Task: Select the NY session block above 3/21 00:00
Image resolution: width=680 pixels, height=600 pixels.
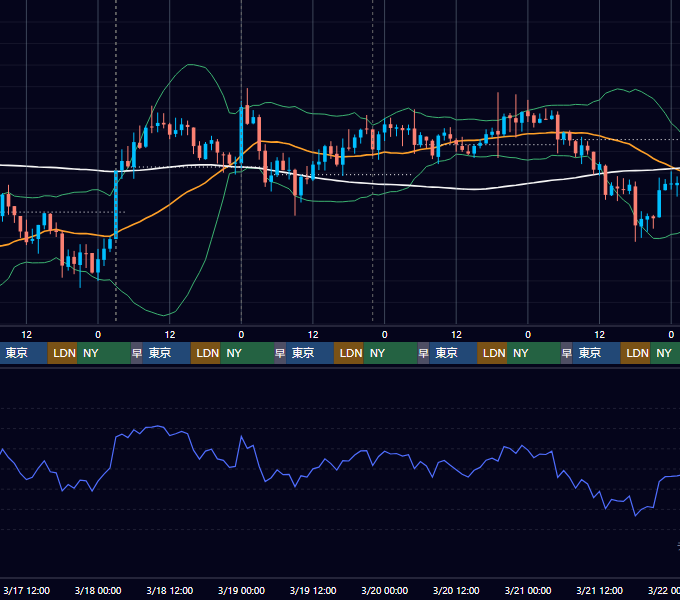Action: [534, 353]
